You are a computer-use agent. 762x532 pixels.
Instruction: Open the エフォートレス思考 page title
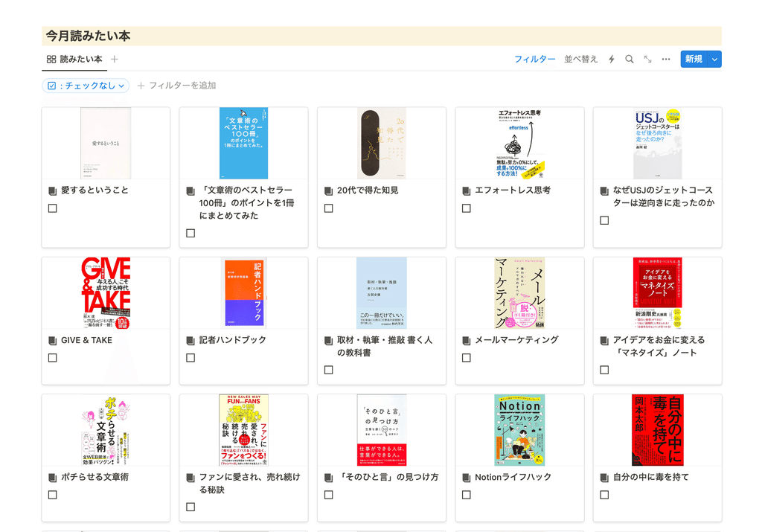(x=513, y=190)
